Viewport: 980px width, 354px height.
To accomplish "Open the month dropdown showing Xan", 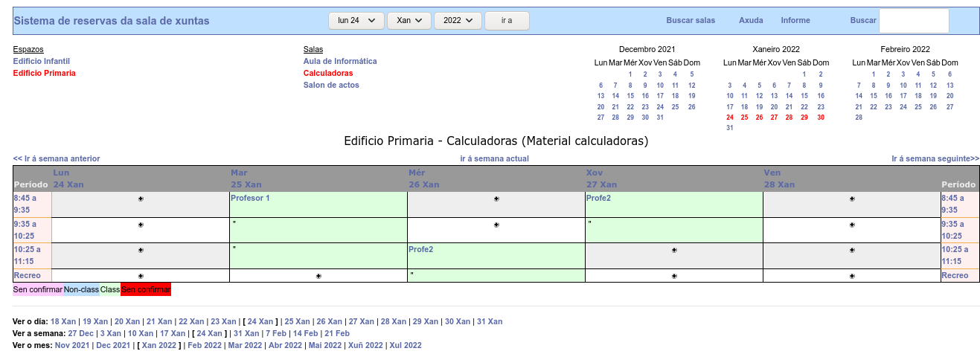I will [409, 21].
